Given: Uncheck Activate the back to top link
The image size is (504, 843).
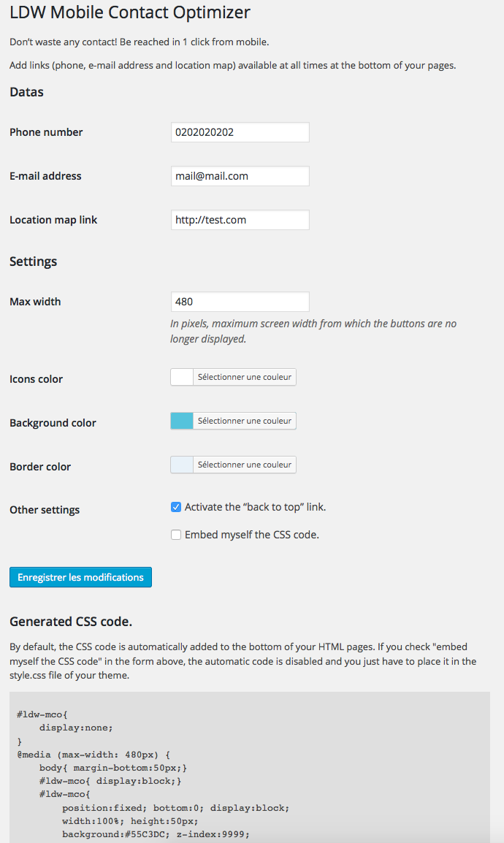Looking at the screenshot, I should [x=176, y=507].
